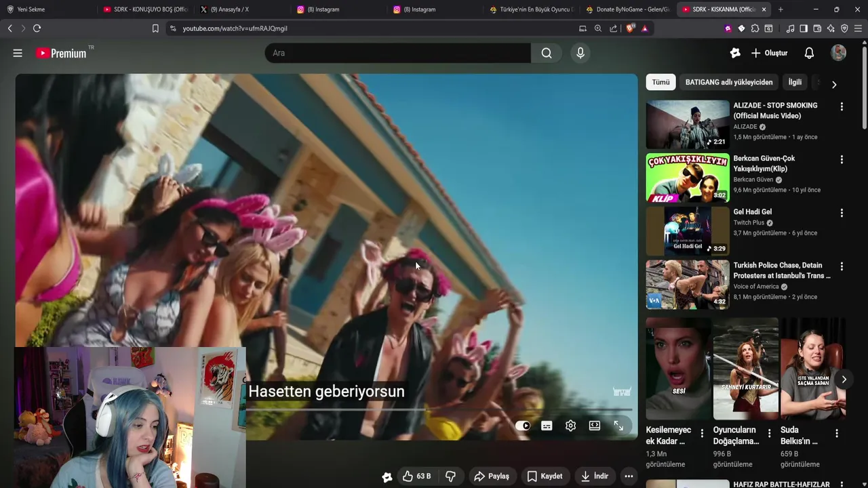Start voice search with the microphone icon
868x488 pixels.
tap(580, 53)
